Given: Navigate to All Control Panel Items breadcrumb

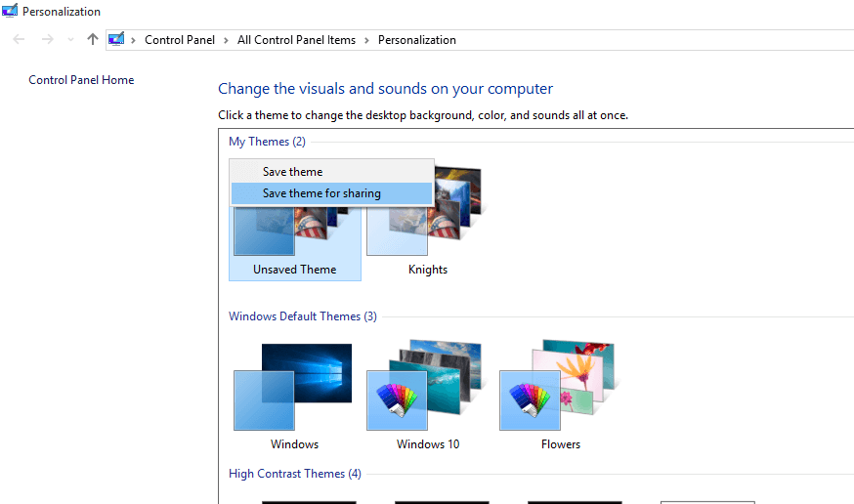Looking at the screenshot, I should pyautogui.click(x=296, y=40).
